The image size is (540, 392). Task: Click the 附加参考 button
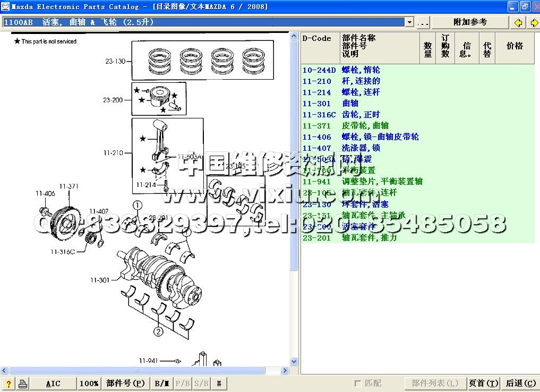[x=470, y=22]
